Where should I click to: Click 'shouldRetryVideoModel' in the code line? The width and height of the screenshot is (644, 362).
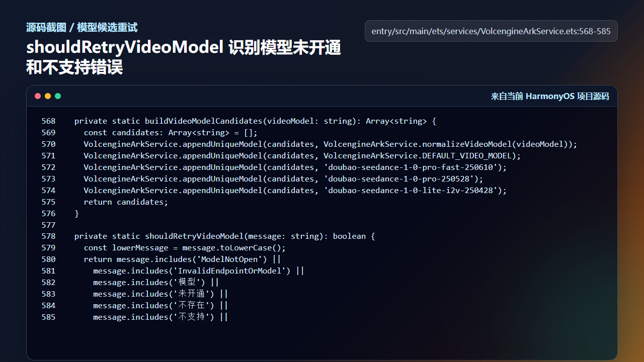(x=194, y=236)
